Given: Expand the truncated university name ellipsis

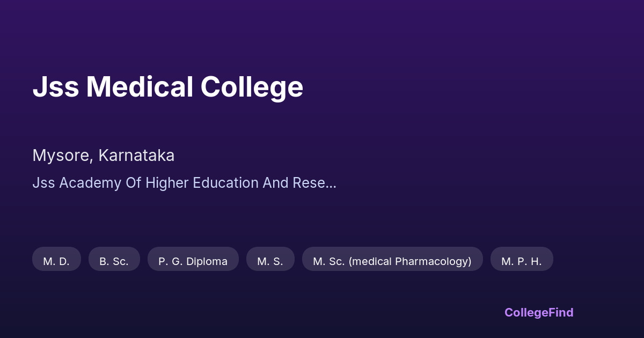Looking at the screenshot, I should tap(331, 184).
